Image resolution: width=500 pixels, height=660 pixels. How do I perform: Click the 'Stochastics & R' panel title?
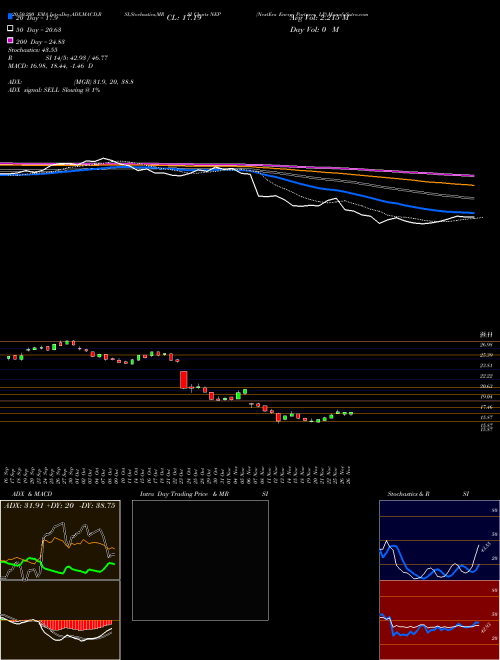(x=409, y=494)
